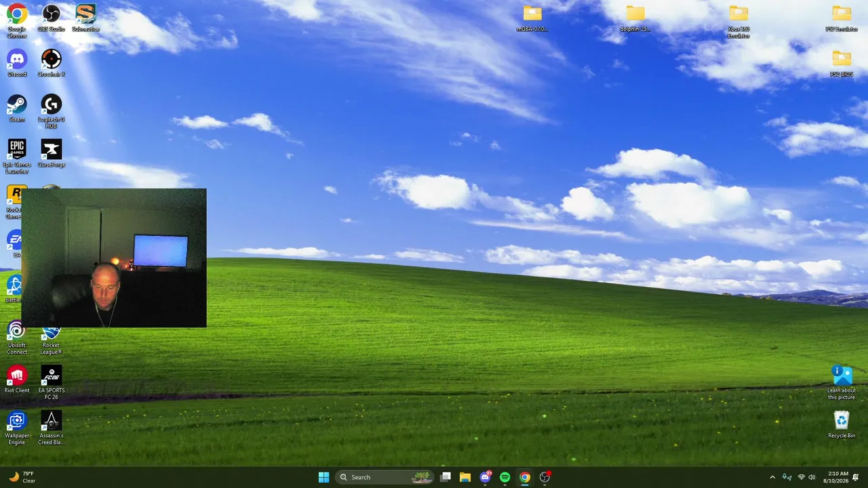Launch OBS Studio from the desktop

(52, 18)
